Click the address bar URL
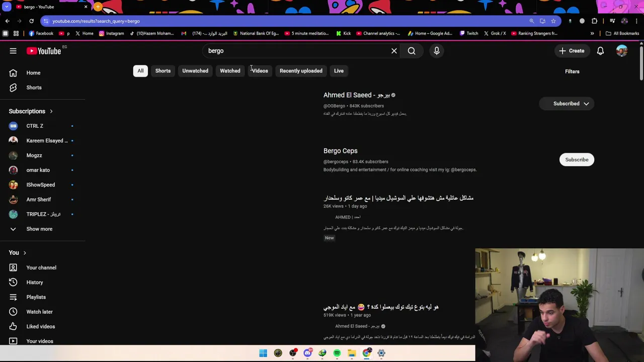Viewport: 644px width, 362px height. pyautogui.click(x=96, y=21)
